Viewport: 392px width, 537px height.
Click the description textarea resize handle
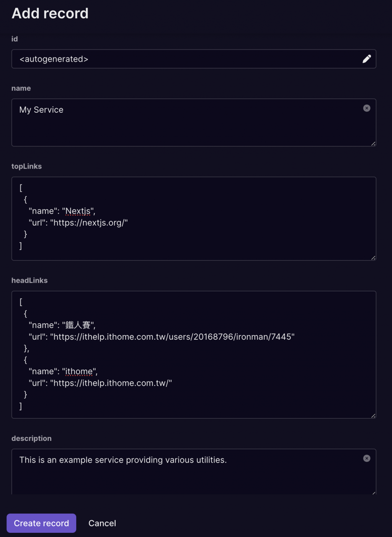tap(374, 493)
